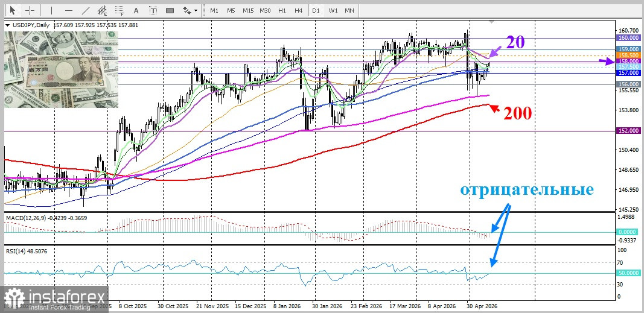Activate the crosshair tool
The width and height of the screenshot is (644, 313).
tap(30, 10)
